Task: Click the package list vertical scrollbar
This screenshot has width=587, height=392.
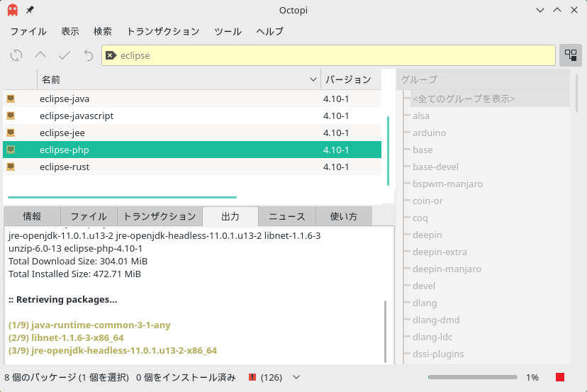Action: click(x=388, y=151)
